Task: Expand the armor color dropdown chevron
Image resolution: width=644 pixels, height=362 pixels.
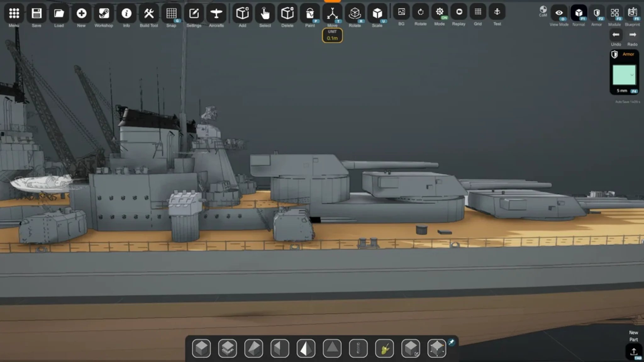Action: [x=632, y=75]
